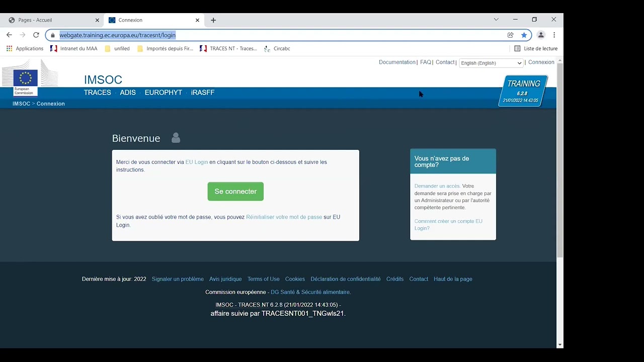
Task: Go back with the browser back arrow
Action: [9, 35]
